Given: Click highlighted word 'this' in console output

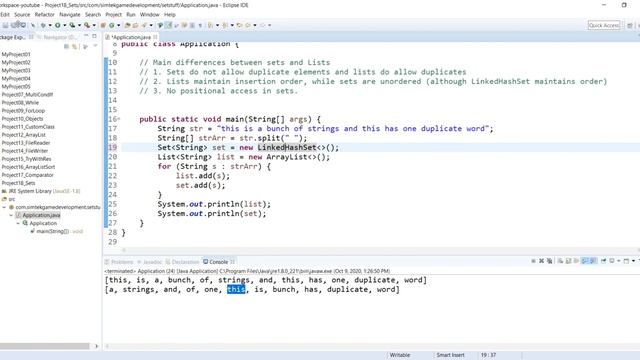Looking at the screenshot, I should [236, 289].
